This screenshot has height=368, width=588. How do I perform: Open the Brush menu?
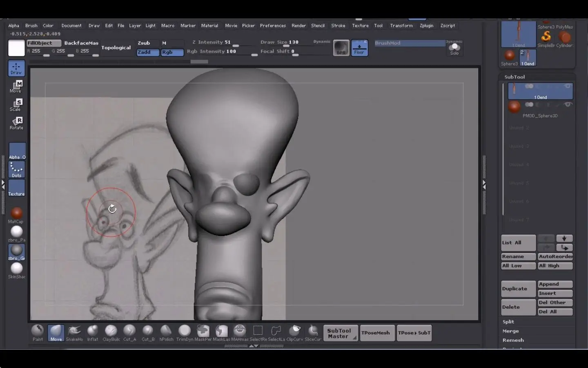pyautogui.click(x=31, y=25)
